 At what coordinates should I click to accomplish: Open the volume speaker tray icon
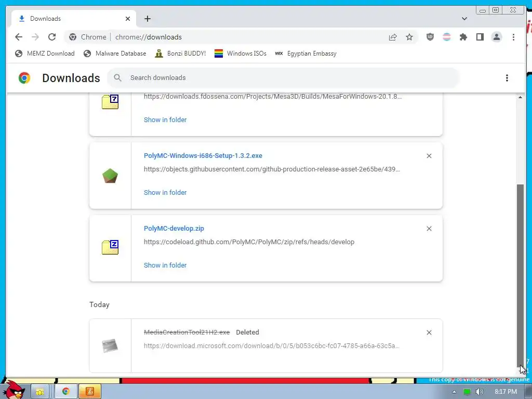(x=479, y=392)
